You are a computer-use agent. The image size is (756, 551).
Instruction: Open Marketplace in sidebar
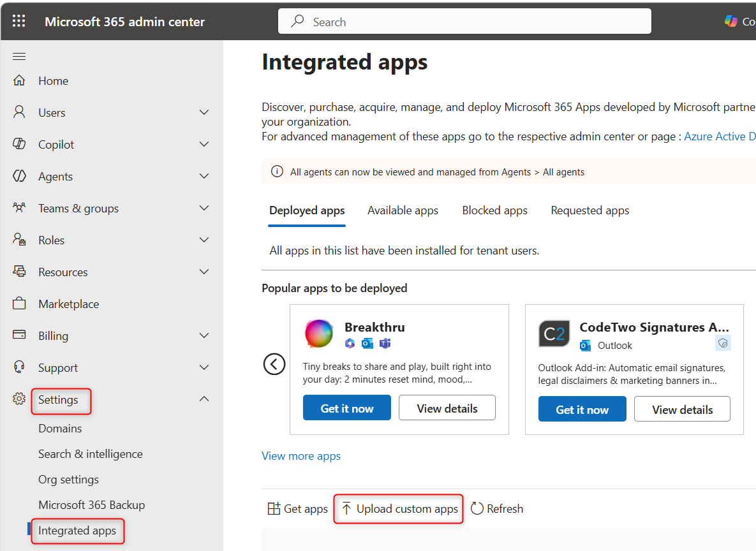click(68, 304)
